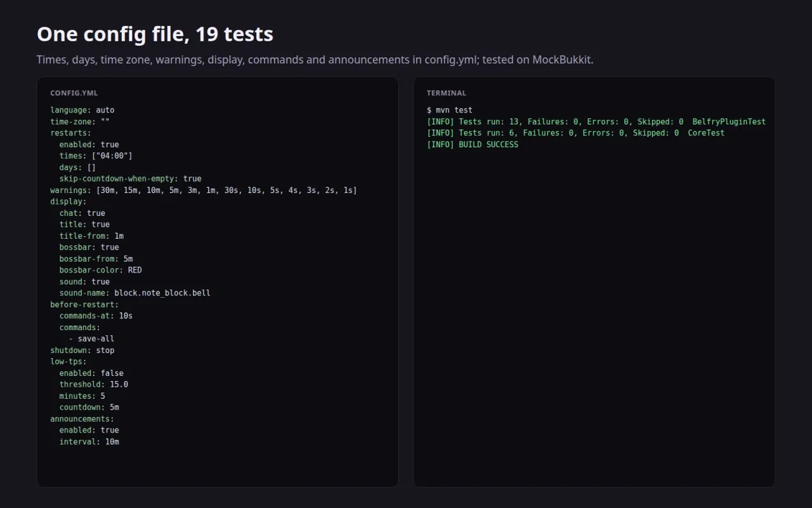Click the "display:" section key
The image size is (812, 508).
pyautogui.click(x=69, y=201)
